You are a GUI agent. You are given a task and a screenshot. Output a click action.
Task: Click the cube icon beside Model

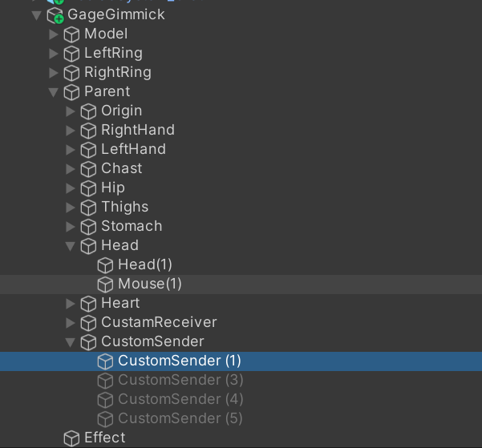[71, 34]
